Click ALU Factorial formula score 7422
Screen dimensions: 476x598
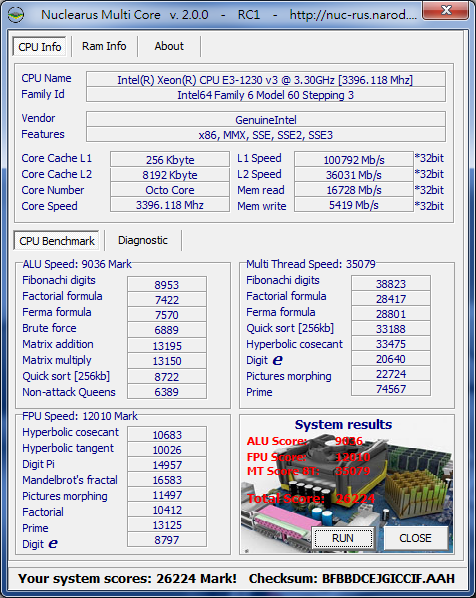point(167,300)
